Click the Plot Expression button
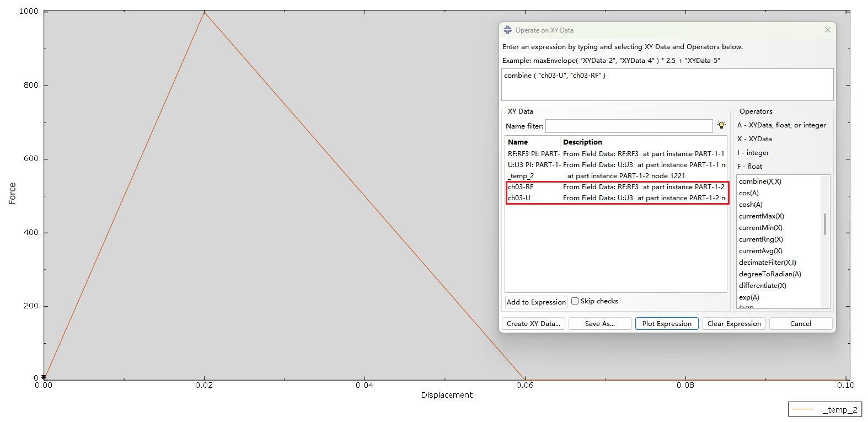The image size is (868, 422). [x=667, y=324]
